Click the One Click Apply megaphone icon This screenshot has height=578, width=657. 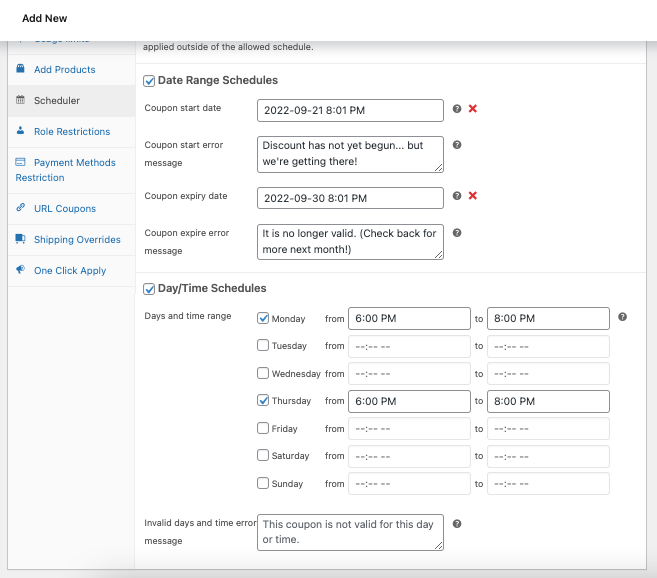coord(20,270)
